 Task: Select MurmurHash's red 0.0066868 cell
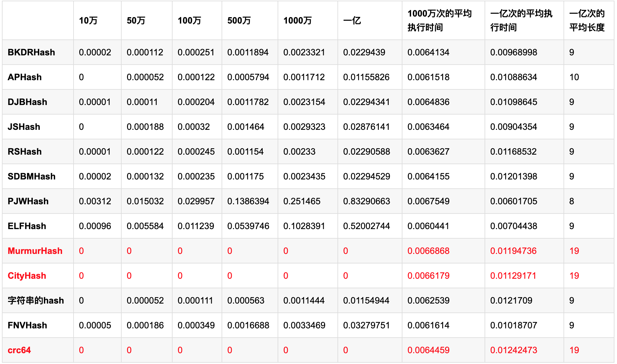(428, 251)
